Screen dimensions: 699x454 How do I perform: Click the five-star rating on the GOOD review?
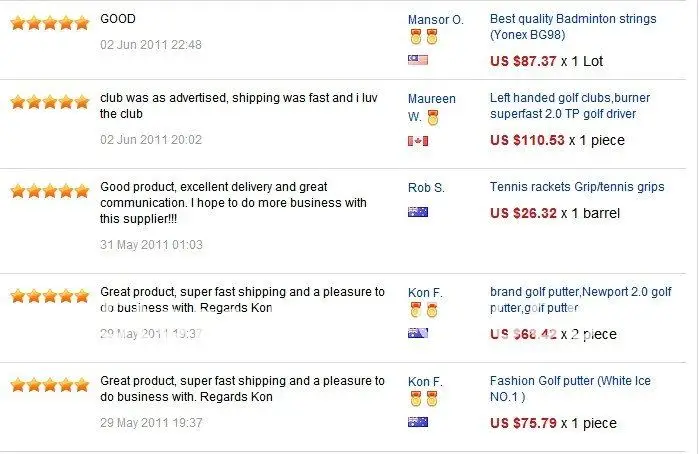pos(50,23)
